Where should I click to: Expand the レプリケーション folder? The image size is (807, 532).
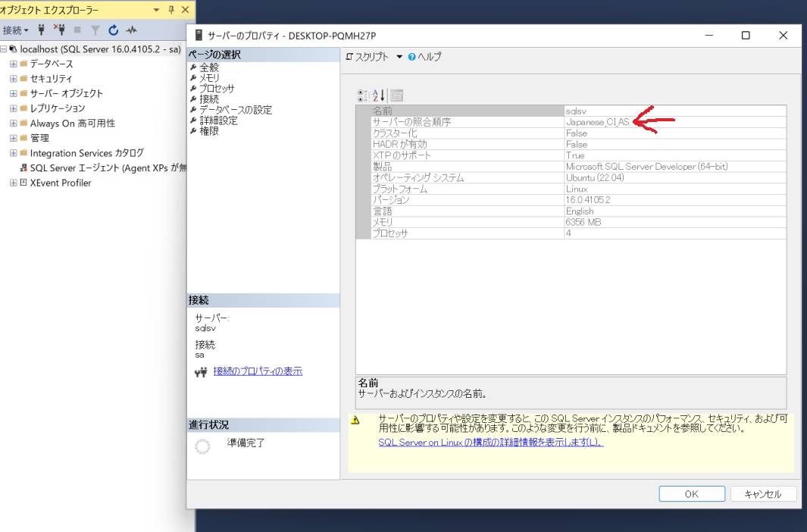[14, 108]
